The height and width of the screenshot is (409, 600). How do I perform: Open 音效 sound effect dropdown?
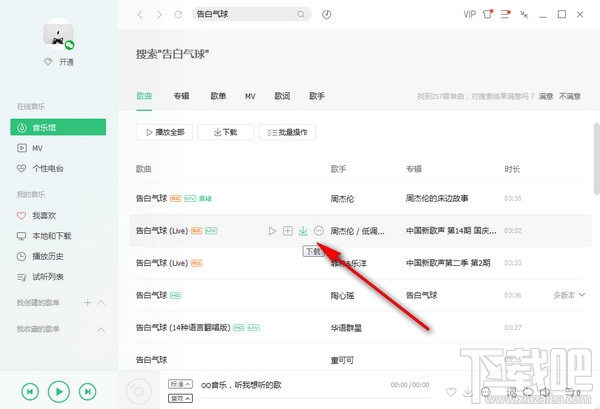180,398
